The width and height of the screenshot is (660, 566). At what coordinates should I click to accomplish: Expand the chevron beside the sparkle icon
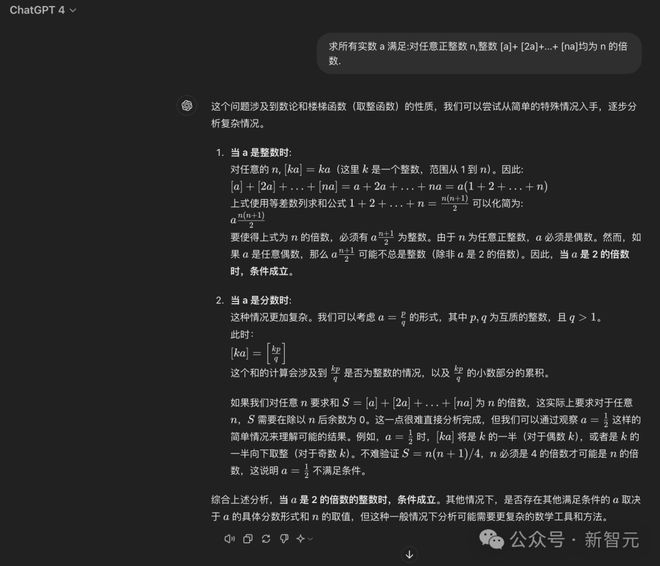tap(310, 539)
